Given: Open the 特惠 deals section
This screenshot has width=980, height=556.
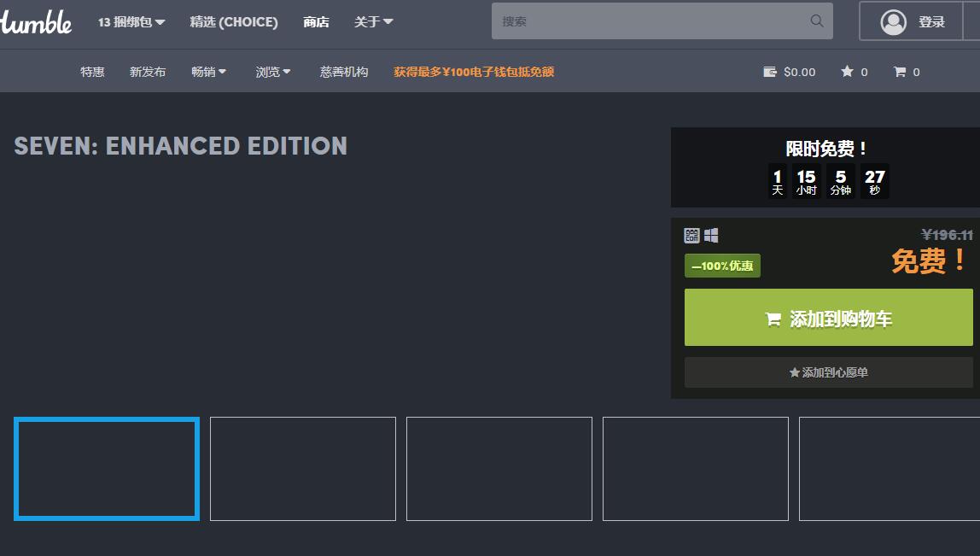Looking at the screenshot, I should click(92, 72).
